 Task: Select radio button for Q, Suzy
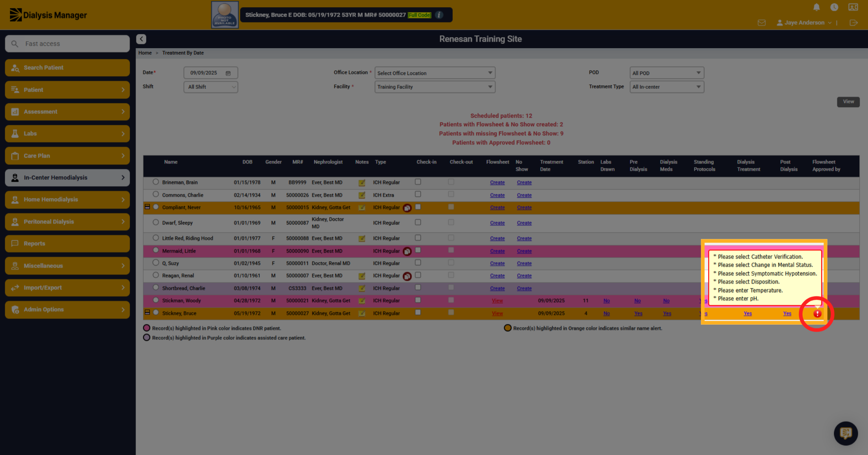pos(156,262)
